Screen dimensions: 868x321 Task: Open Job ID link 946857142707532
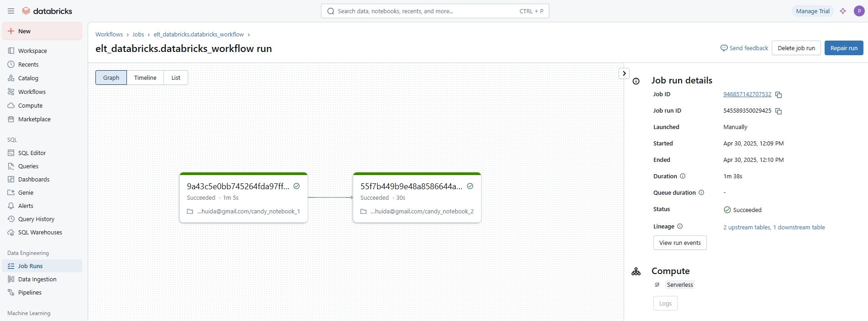pos(747,94)
